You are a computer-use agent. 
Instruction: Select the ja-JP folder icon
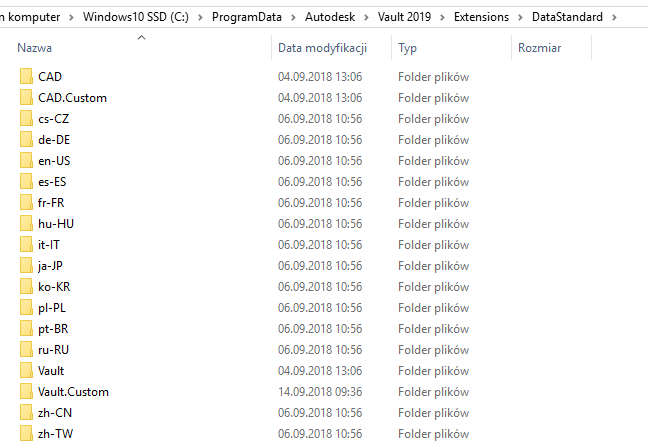[x=26, y=266]
